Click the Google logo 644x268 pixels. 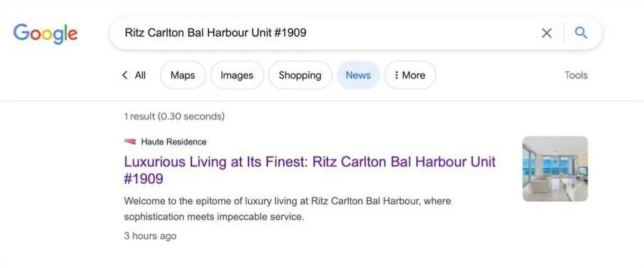pos(45,33)
